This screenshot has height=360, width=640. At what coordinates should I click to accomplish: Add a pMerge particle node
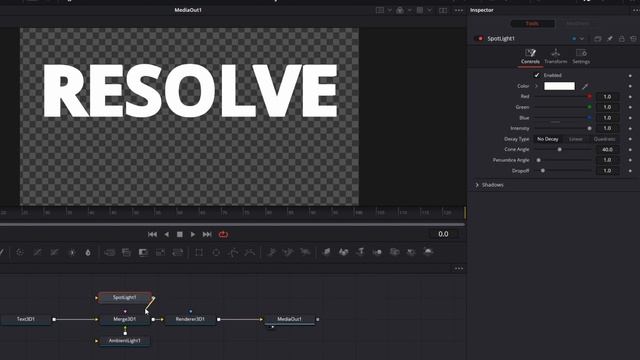pos(288,253)
